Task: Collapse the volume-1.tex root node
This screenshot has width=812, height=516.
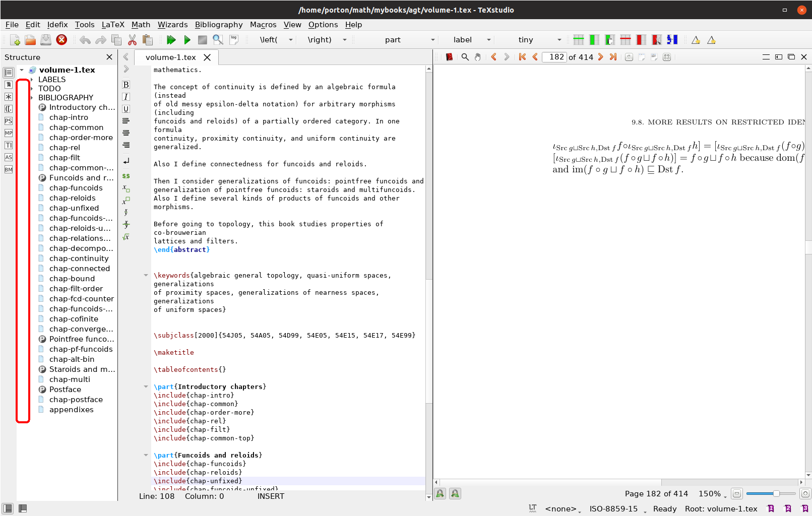Action: (22, 70)
